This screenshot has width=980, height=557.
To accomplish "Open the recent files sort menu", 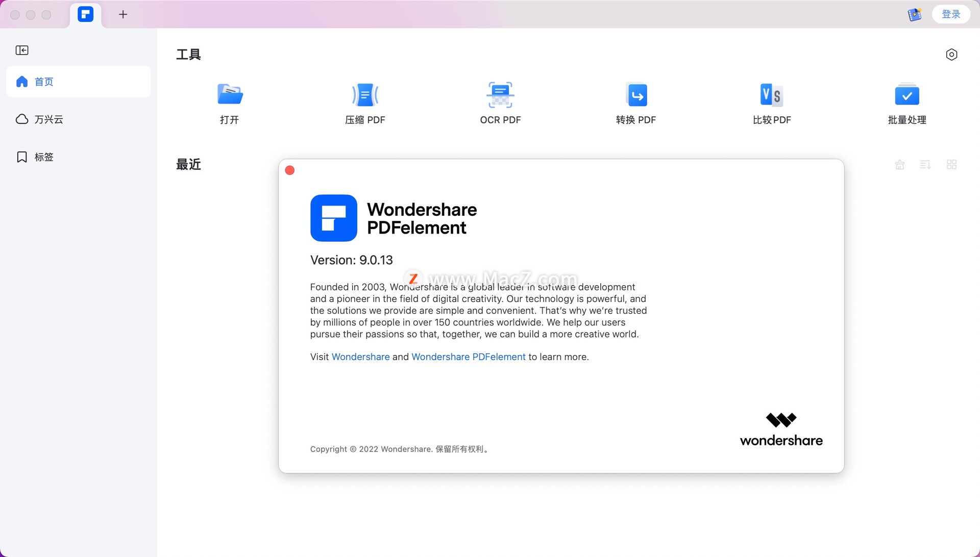I will [925, 165].
